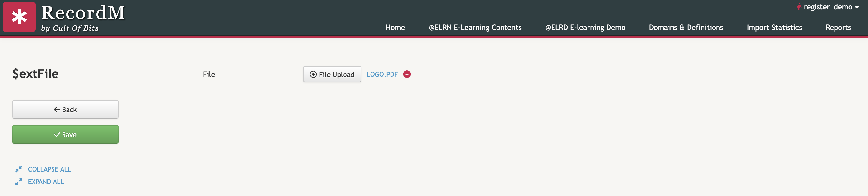Click the expand arrows icon beside EXPAND ALL
This screenshot has width=868, height=196.
18,182
